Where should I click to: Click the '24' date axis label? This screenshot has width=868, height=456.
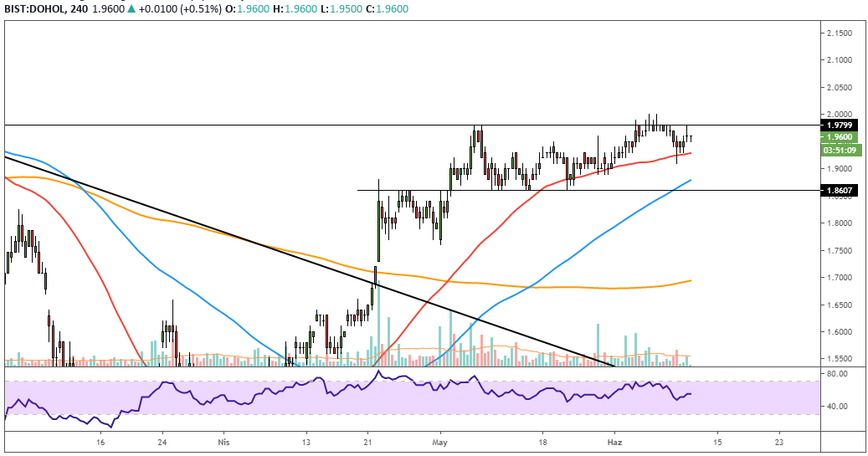pos(162,442)
